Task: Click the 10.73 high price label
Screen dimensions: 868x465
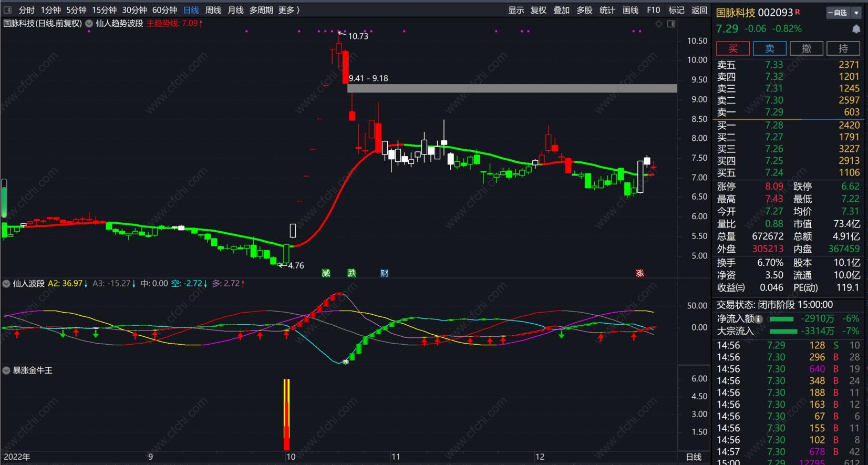Action: 358,36
